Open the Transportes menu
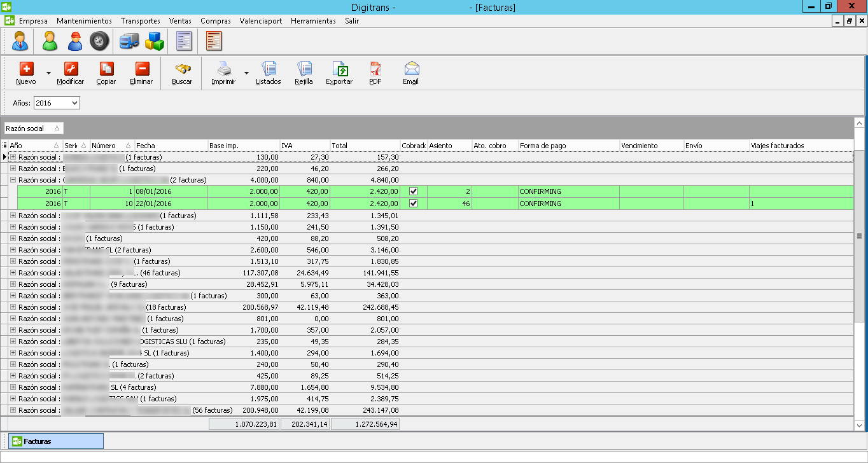 pos(141,21)
